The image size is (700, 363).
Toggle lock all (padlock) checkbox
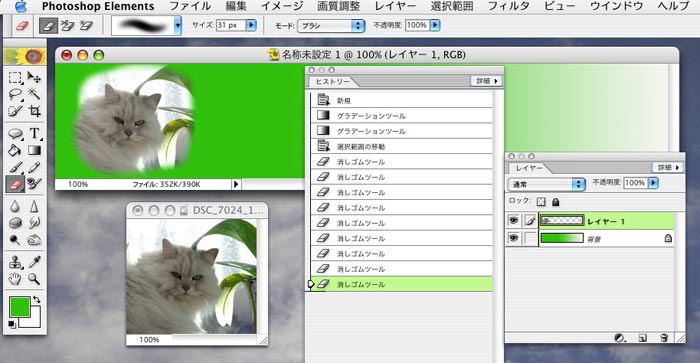[555, 202]
